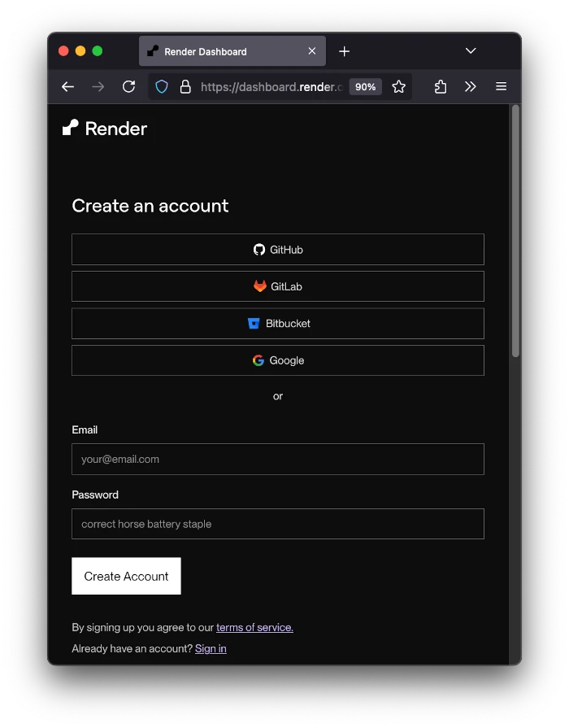Reset the 90% zoom level badge
This screenshot has width=569, height=728.
[x=365, y=87]
